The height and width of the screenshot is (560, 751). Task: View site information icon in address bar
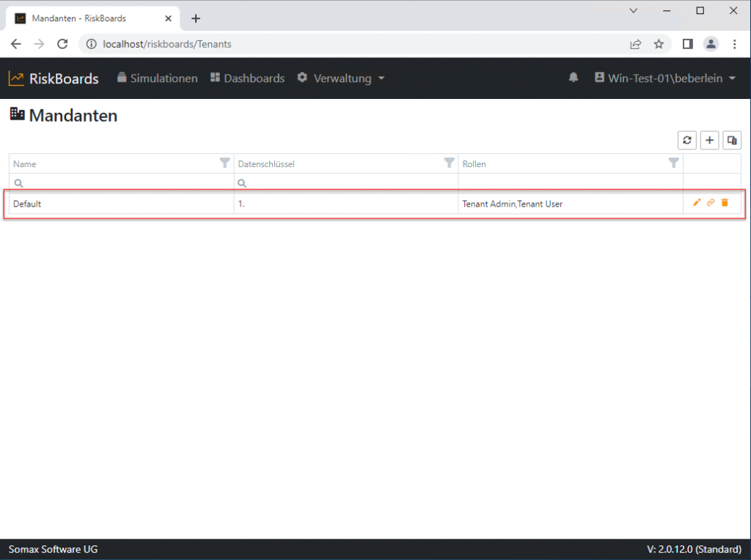(x=91, y=44)
